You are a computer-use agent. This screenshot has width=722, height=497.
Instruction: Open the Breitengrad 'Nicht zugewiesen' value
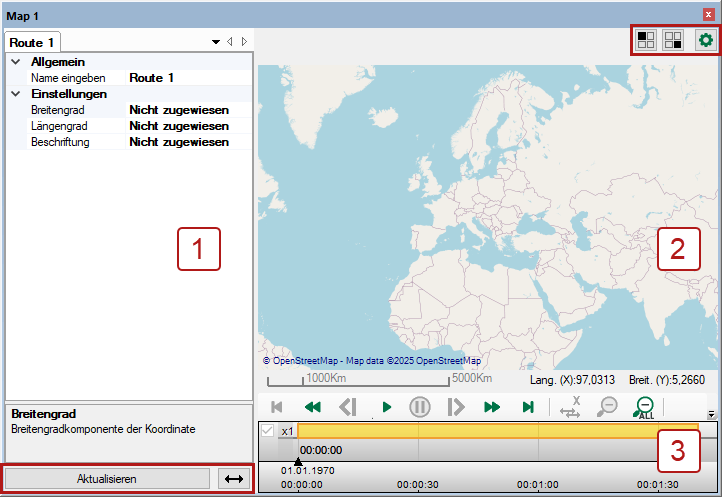[189, 110]
